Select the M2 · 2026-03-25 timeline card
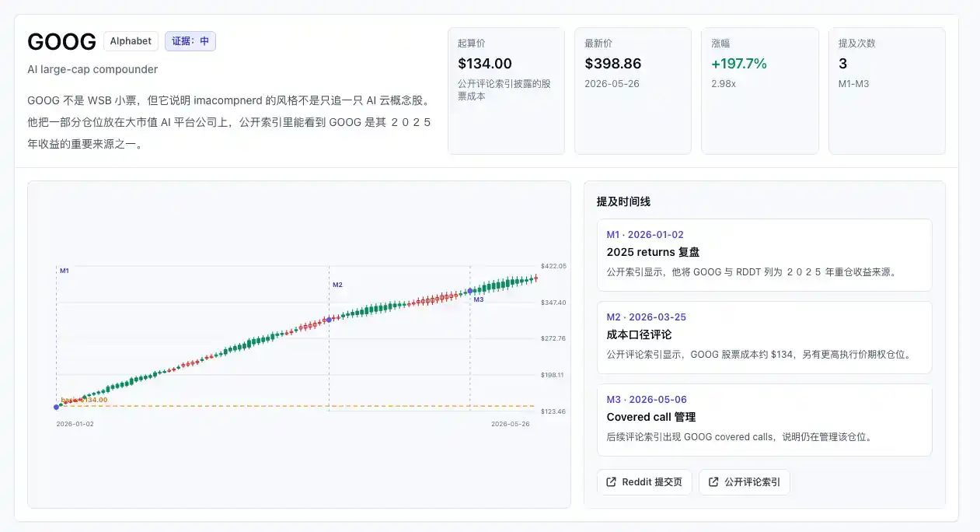This screenshot has width=980, height=532. click(x=764, y=338)
